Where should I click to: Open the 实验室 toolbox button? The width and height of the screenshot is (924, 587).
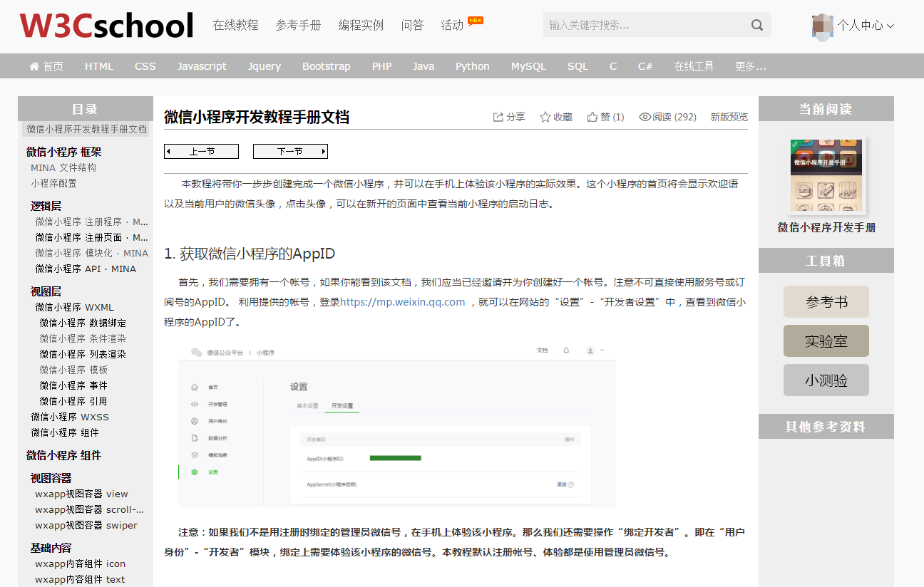pyautogui.click(x=826, y=341)
